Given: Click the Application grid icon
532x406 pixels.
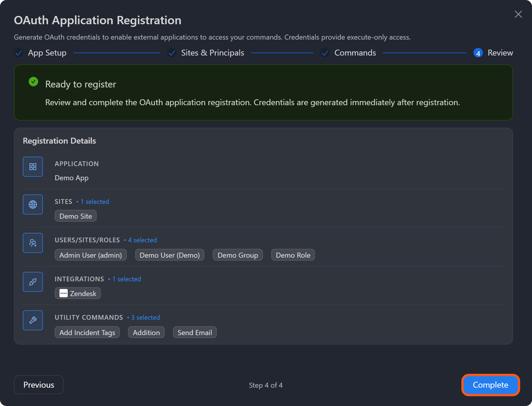Looking at the screenshot, I should 33,167.
